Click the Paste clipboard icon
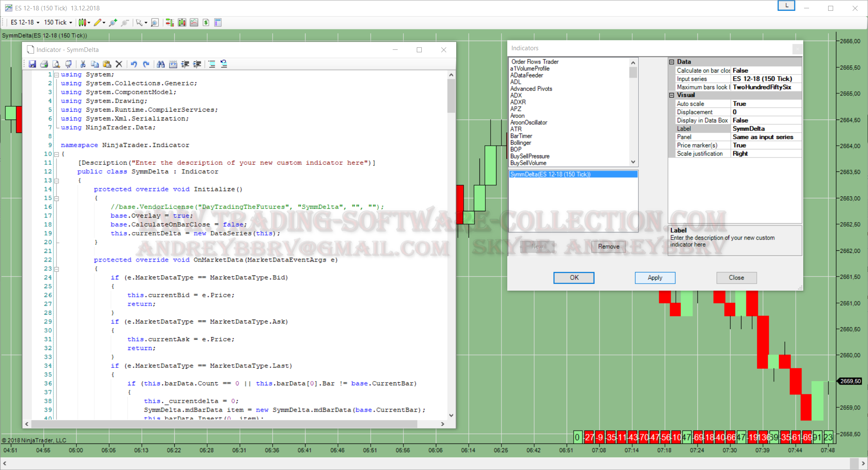The width and height of the screenshot is (868, 470). click(x=107, y=64)
